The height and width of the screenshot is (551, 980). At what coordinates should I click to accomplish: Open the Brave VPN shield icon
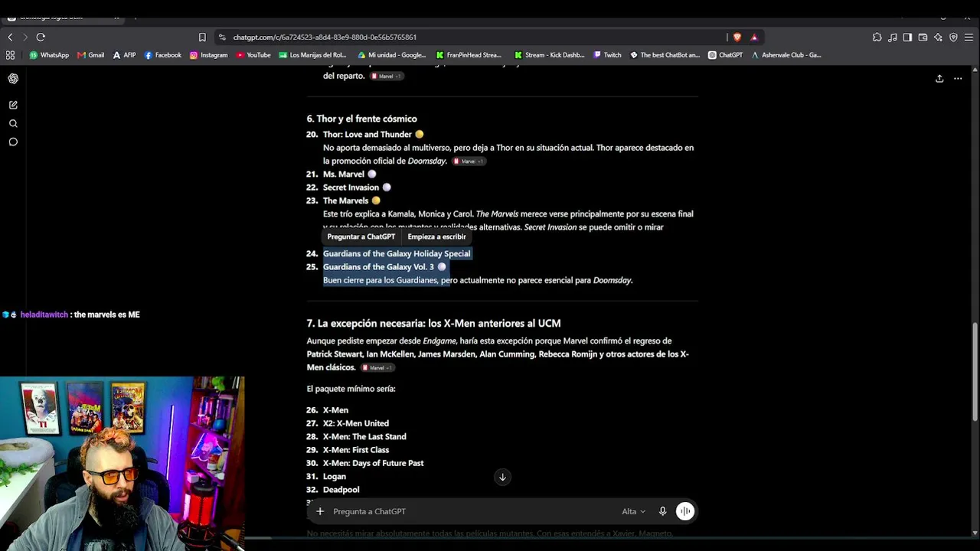click(953, 37)
